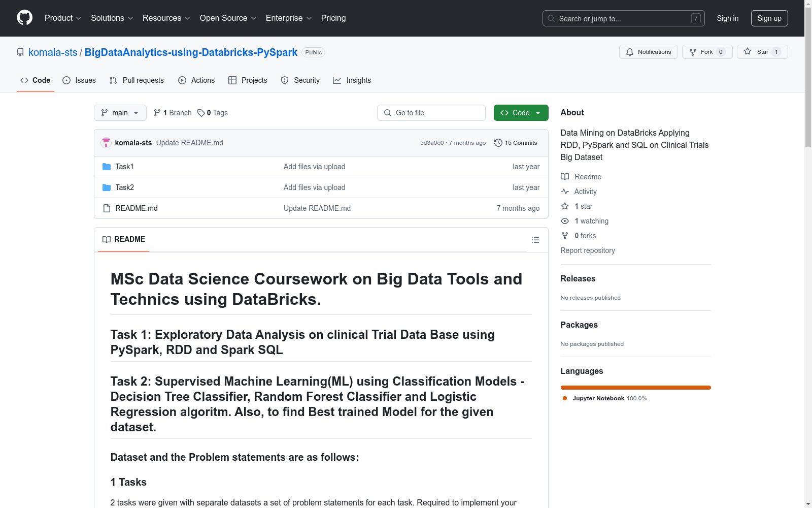Open the README.md file
Image resolution: width=812 pixels, height=508 pixels.
137,208
